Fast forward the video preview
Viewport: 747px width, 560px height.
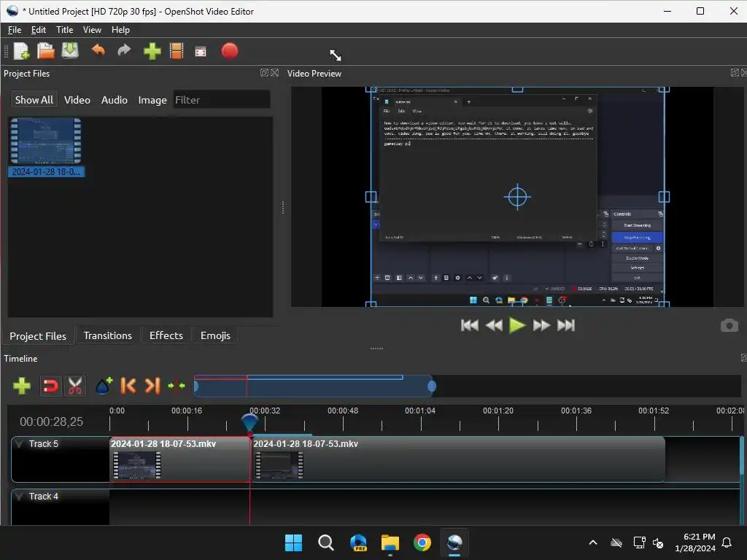(542, 325)
